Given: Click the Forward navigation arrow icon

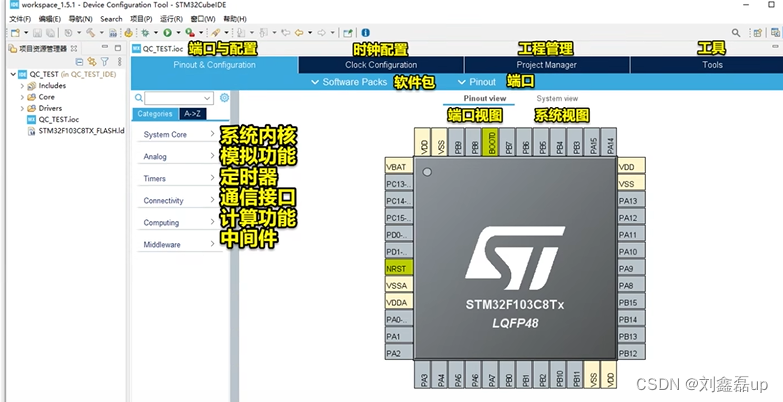Looking at the screenshot, I should 322,33.
